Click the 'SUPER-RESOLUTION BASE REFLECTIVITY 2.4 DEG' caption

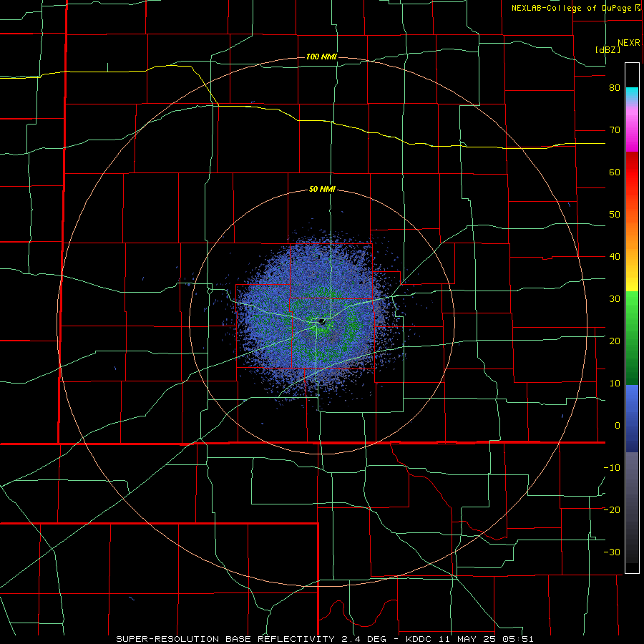pyautogui.click(x=251, y=639)
